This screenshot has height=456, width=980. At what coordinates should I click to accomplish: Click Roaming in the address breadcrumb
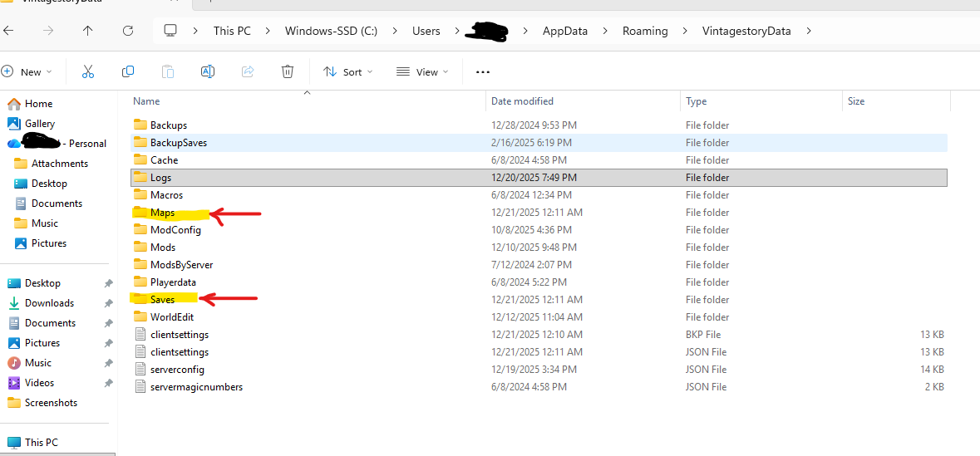pos(645,31)
